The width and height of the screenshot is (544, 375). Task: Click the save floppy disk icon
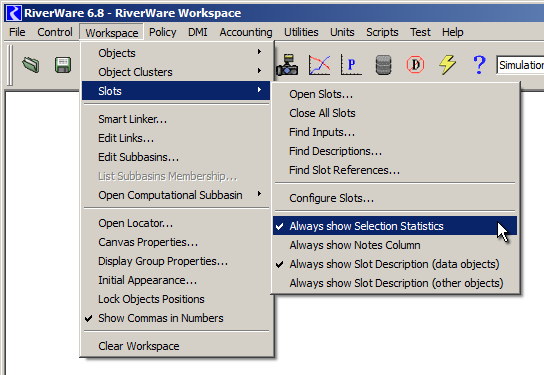pos(63,65)
